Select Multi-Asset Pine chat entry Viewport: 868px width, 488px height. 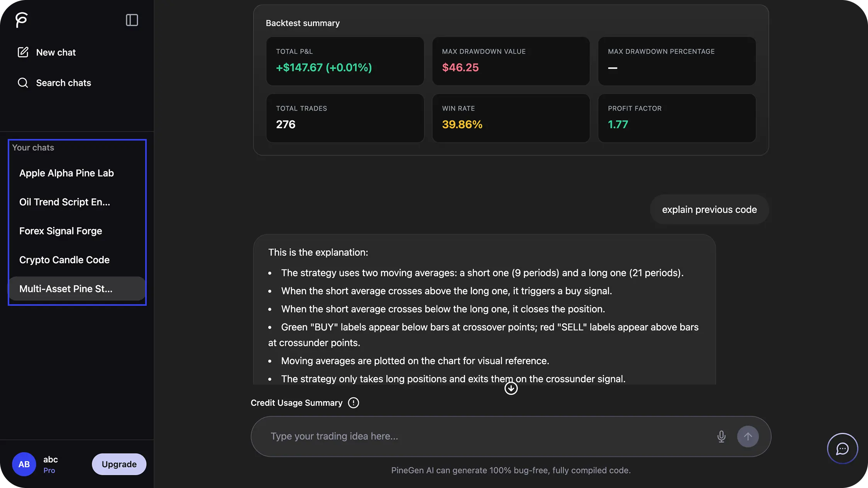[x=66, y=289]
